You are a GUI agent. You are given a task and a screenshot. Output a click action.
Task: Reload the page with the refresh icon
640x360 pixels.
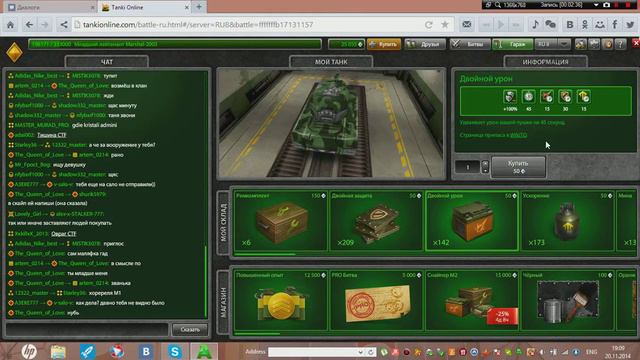(429, 25)
